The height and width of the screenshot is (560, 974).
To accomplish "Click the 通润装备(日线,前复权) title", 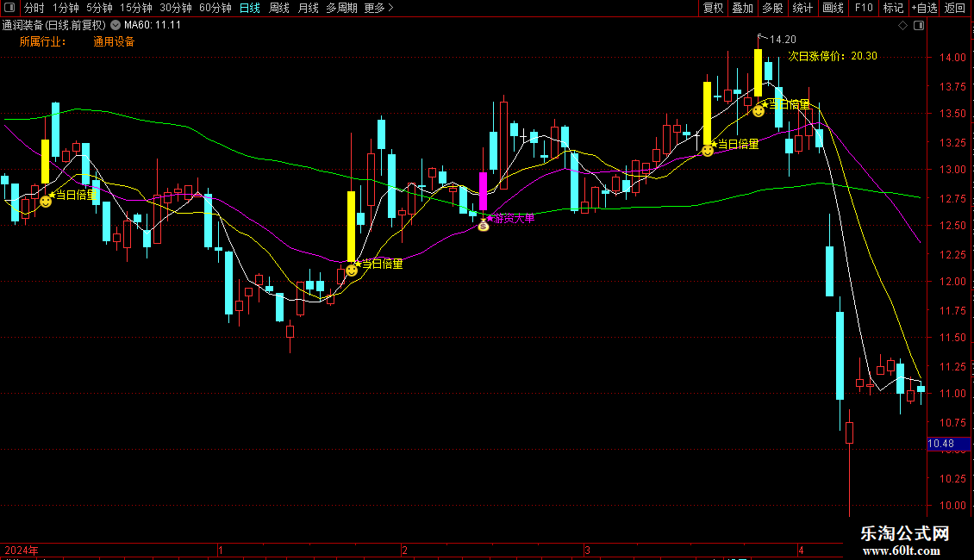I will (54, 26).
